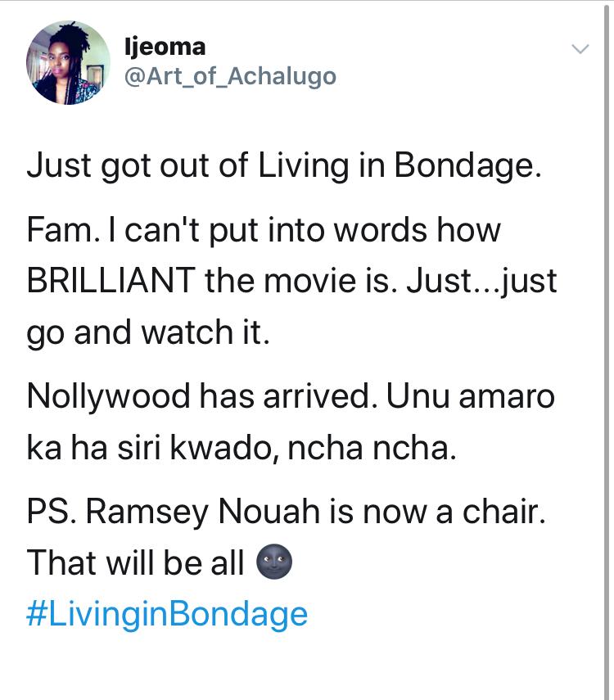Click the 'PS.' text before Ramsey

click(x=52, y=513)
